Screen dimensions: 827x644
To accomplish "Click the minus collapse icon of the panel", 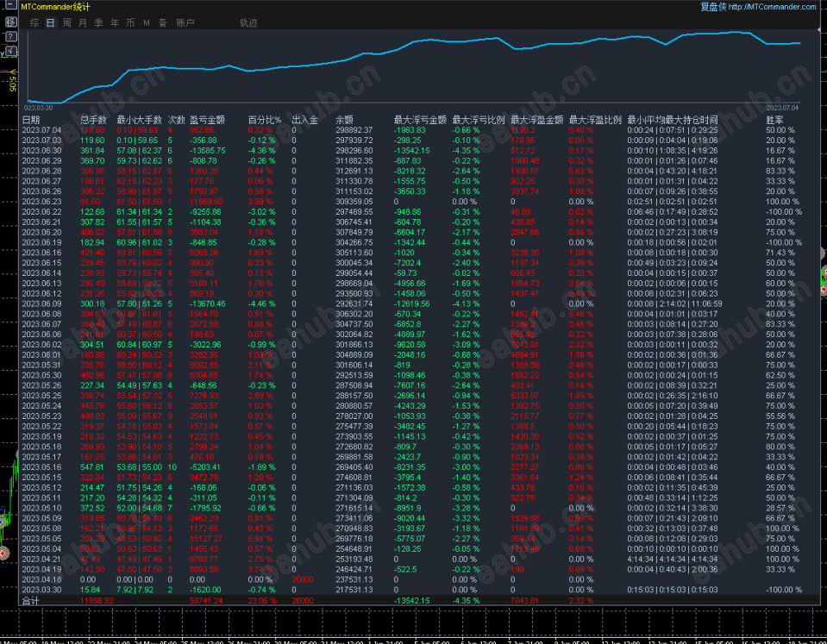I will pos(10,6).
